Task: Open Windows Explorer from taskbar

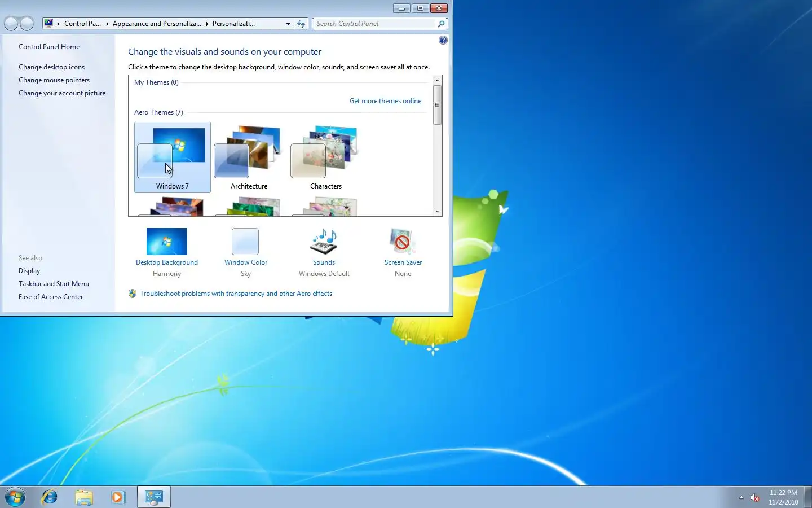Action: [84, 497]
